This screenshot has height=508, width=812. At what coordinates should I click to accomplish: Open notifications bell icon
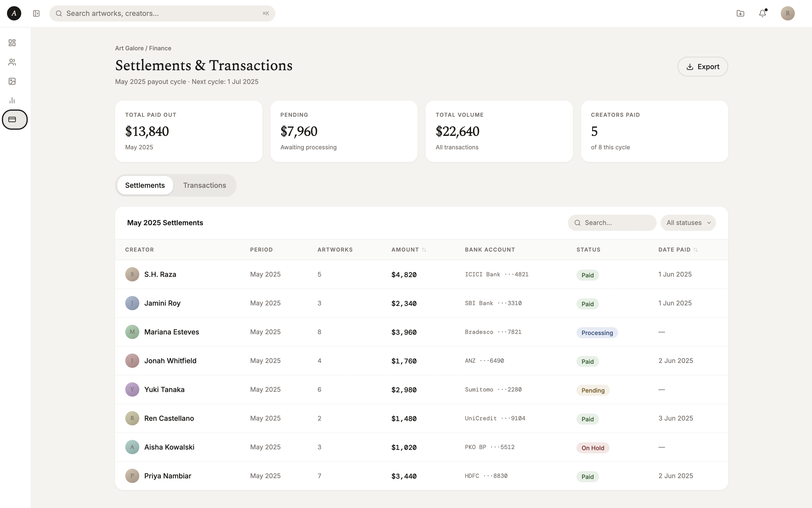click(x=762, y=13)
